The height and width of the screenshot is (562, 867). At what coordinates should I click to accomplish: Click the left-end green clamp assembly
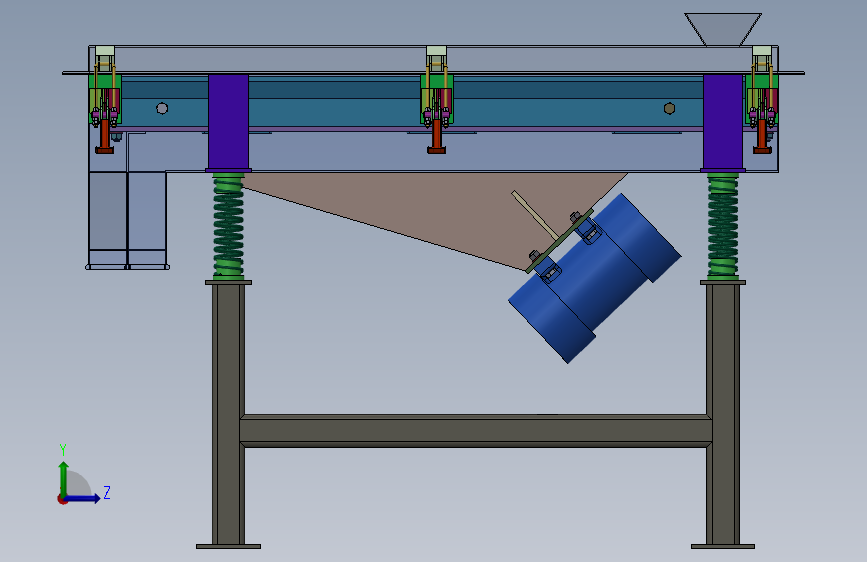pyautogui.click(x=105, y=98)
